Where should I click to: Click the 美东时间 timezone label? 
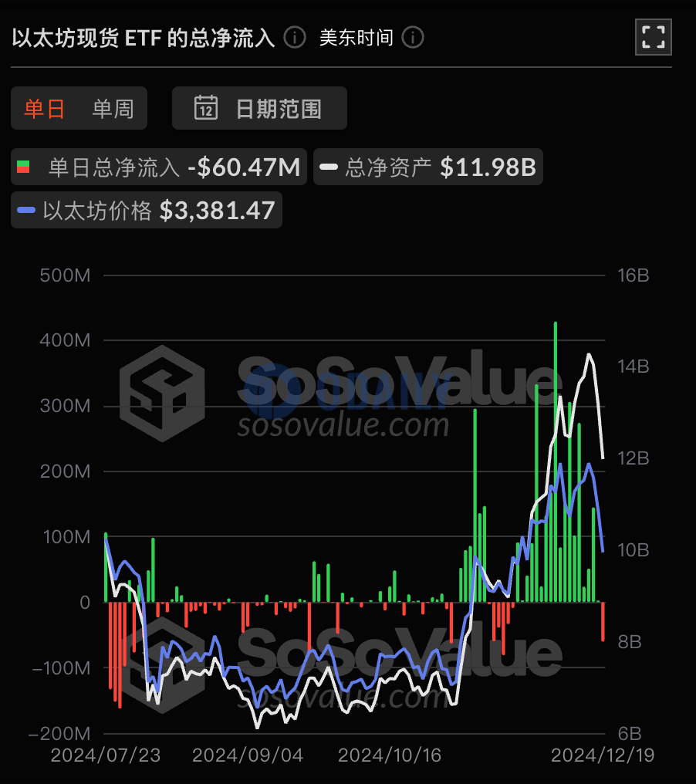click(x=356, y=37)
